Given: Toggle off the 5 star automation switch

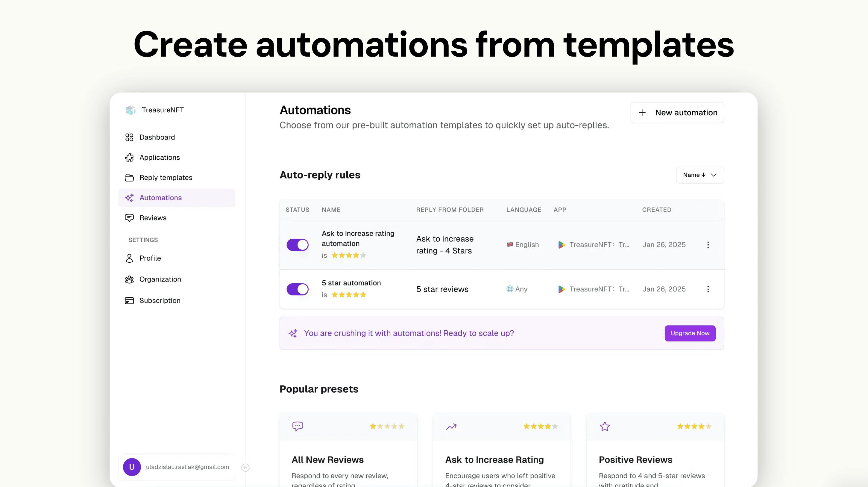Looking at the screenshot, I should pyautogui.click(x=298, y=289).
